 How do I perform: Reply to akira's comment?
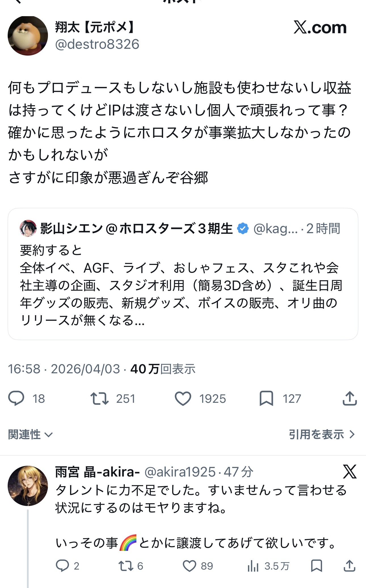click(x=62, y=566)
